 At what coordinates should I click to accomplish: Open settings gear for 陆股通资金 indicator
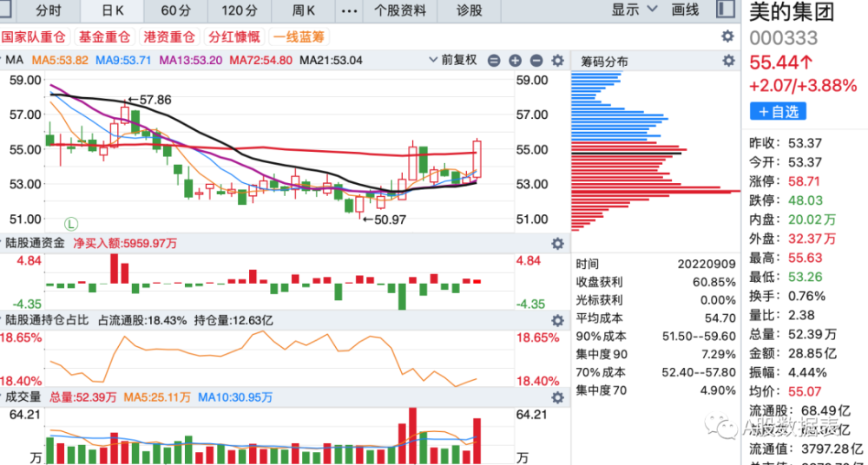point(557,244)
